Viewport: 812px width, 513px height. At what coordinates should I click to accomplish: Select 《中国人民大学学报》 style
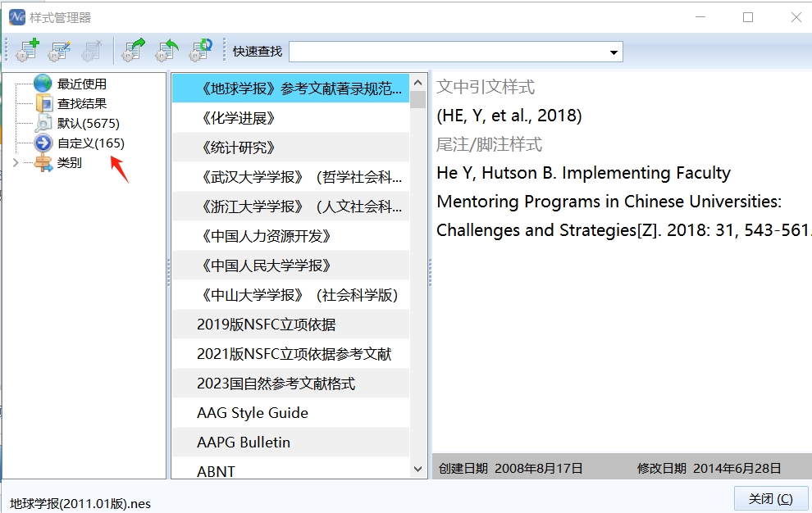point(290,266)
